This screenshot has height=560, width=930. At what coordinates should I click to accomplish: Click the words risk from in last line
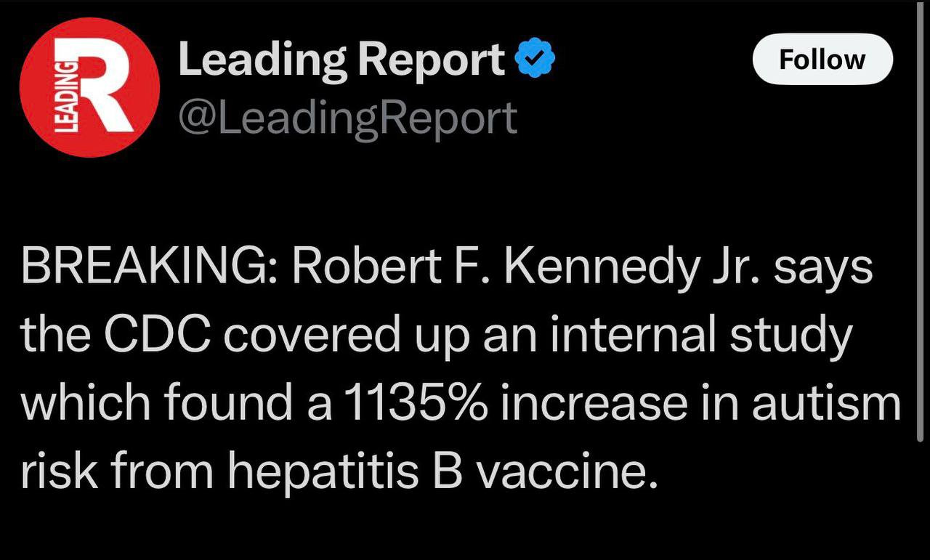click(x=117, y=471)
